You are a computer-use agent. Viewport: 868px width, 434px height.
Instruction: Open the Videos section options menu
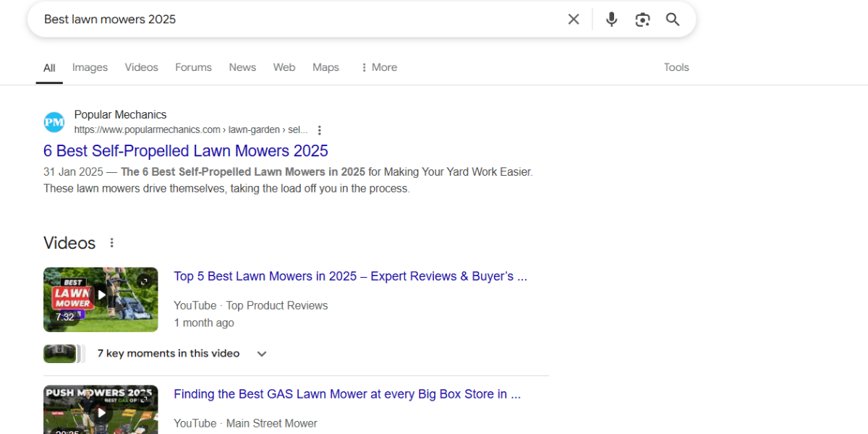click(111, 243)
